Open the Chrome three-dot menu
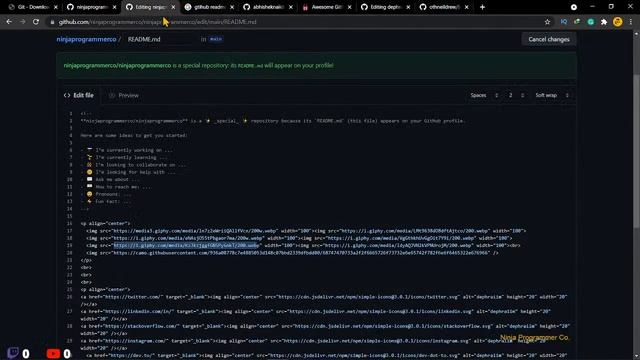 click(x=631, y=22)
